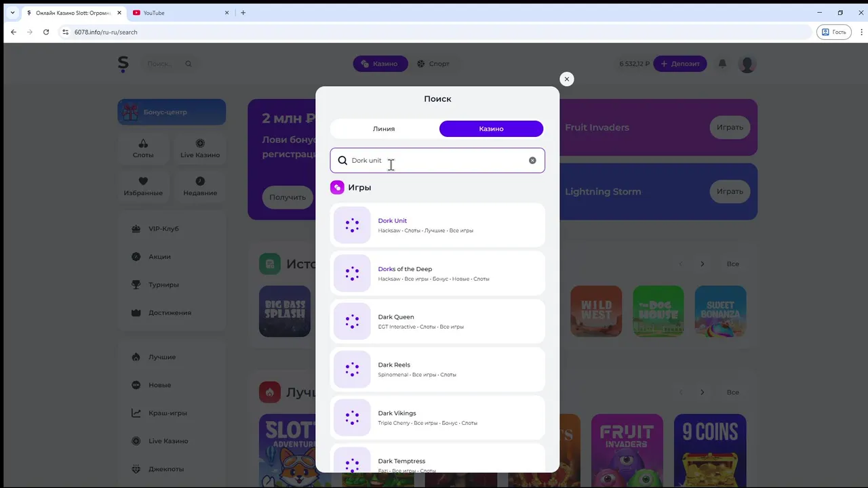
Task: Click the Dork Unit thumbnail placeholder
Action: pos(352,225)
